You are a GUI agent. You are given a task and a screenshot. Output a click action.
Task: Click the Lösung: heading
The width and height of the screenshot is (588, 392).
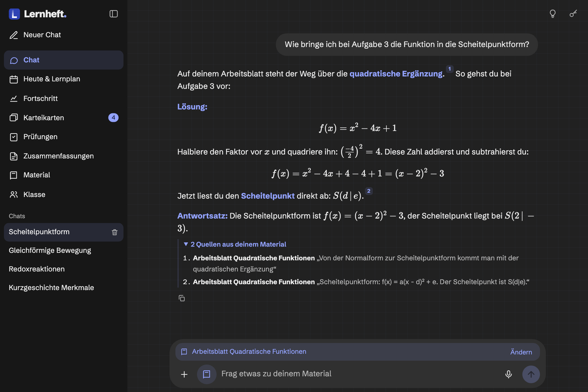192,107
